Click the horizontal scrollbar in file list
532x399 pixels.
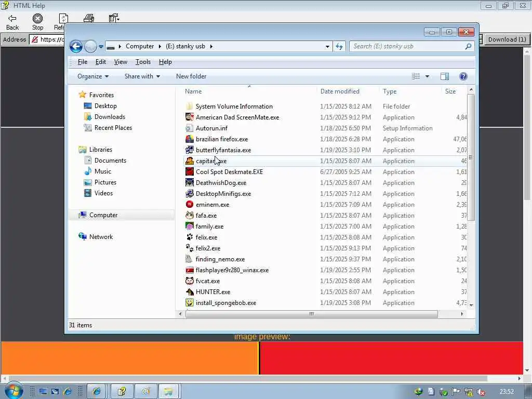[312, 314]
